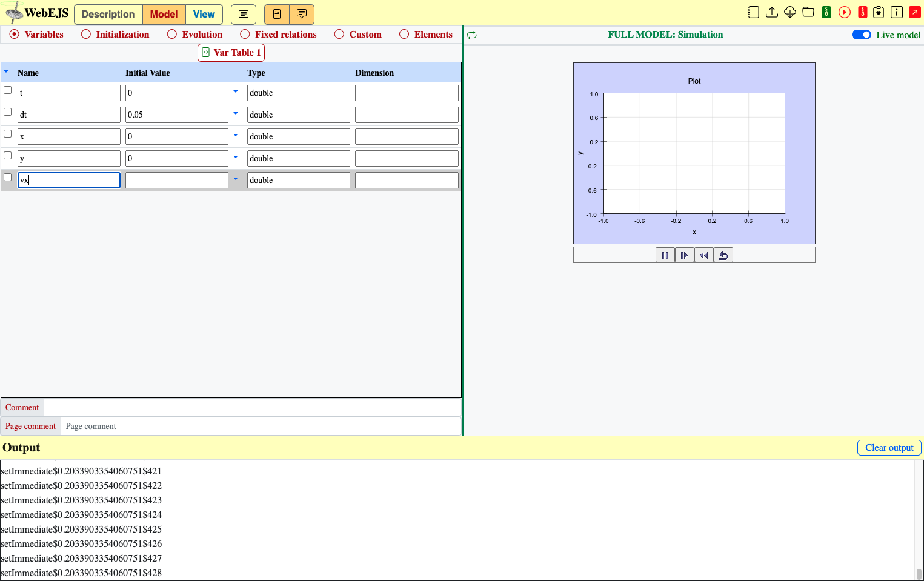The image size is (924, 581).
Task: Select the Elements radio button
Action: point(404,34)
